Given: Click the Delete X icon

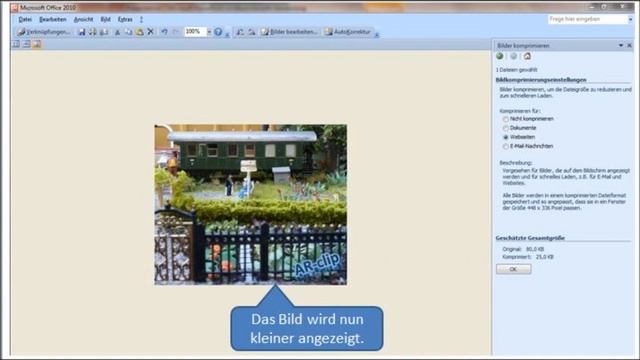Looking at the screenshot, I should 151,32.
